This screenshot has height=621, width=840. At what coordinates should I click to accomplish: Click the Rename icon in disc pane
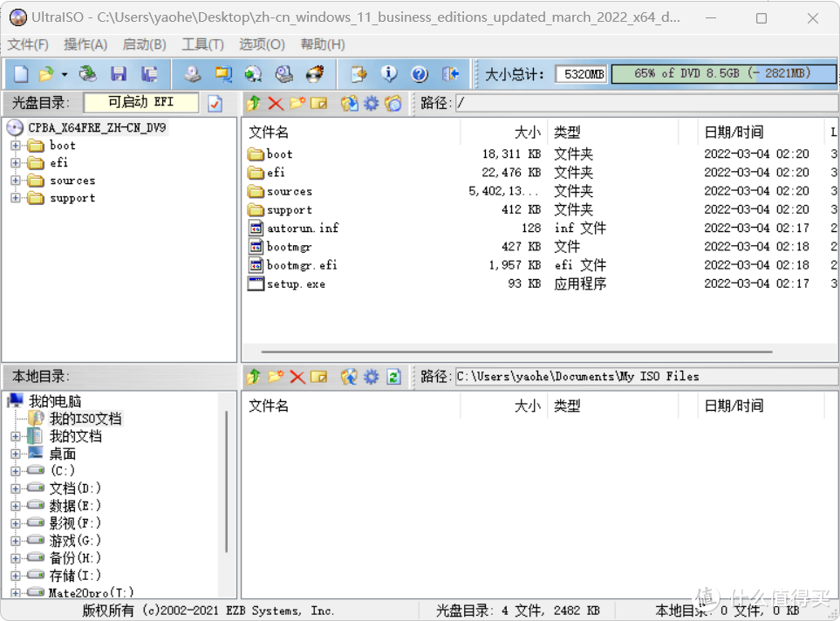click(x=318, y=103)
